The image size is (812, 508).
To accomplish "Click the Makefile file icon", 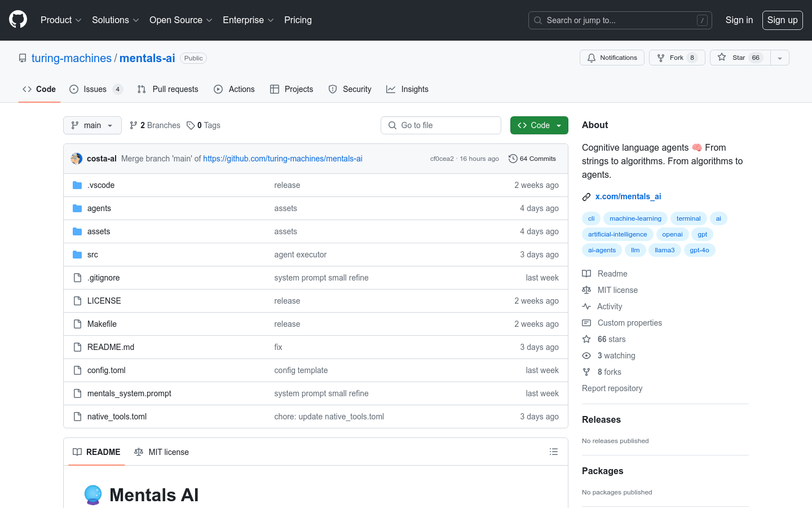I will click(77, 324).
